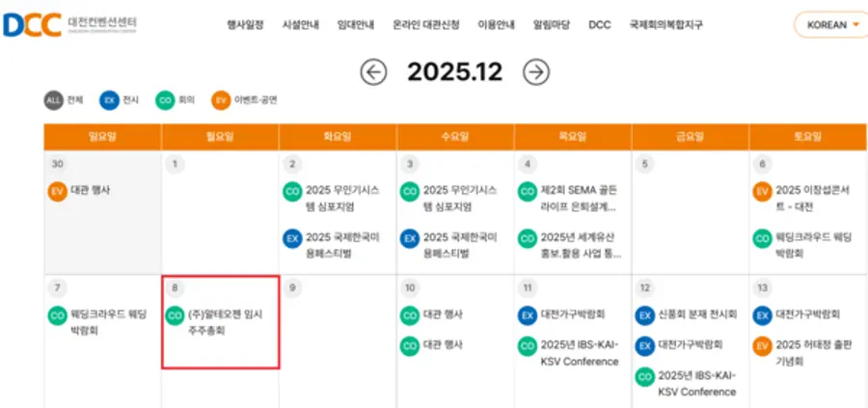This screenshot has width=868, height=408.
Task: Open the 시설안내 menu
Action: (x=300, y=25)
